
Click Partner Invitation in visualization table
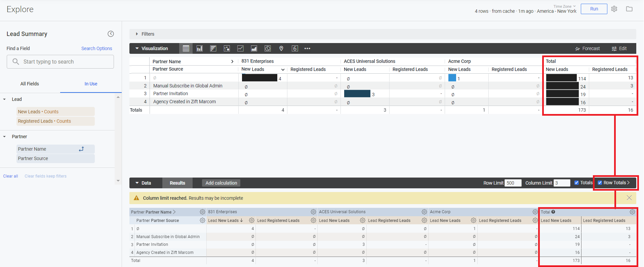170,93
